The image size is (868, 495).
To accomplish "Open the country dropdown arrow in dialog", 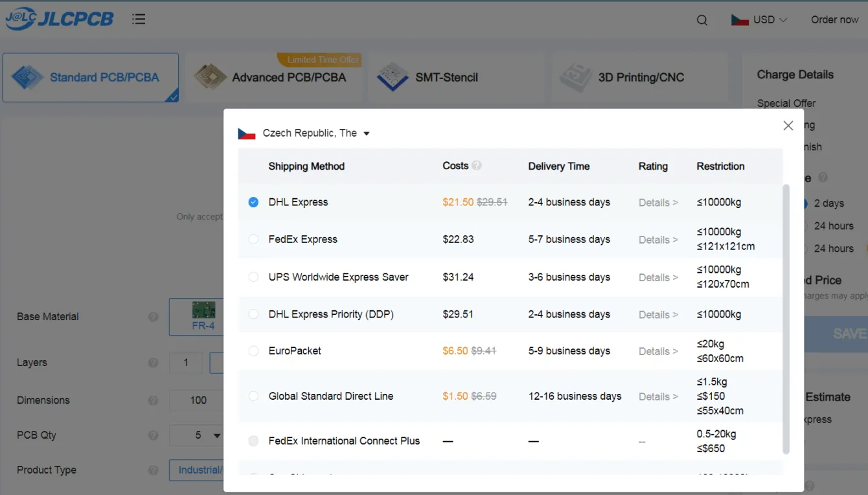I will point(367,133).
